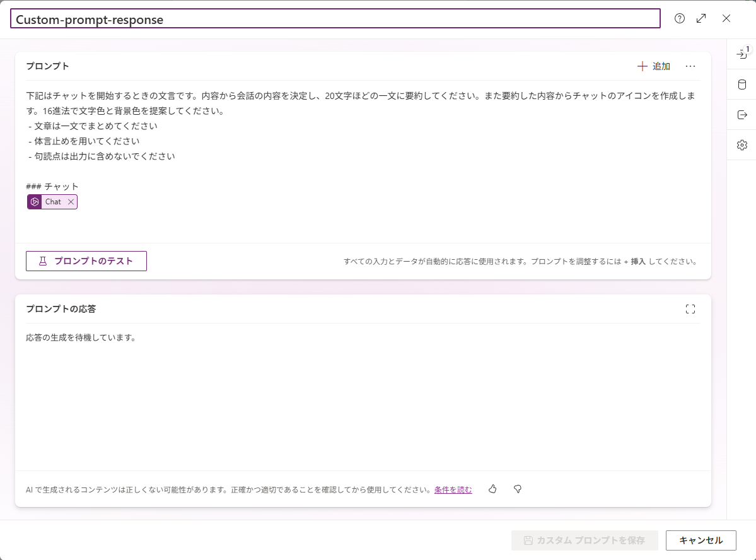Viewport: 756px width, 560px height.
Task: Click the text '### チャット'
Action: (52, 187)
